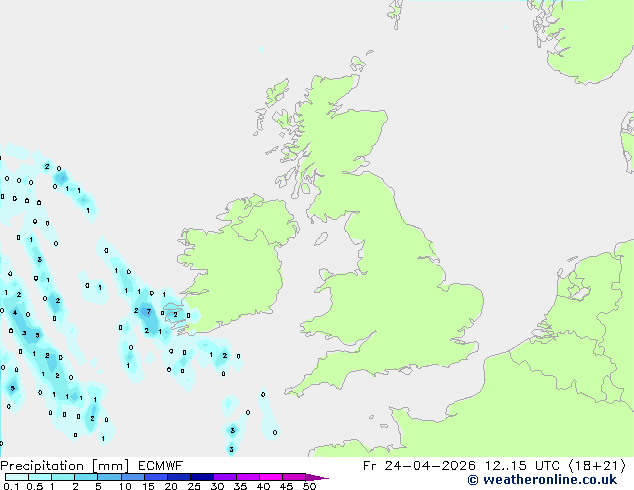
Task: Pick the purple 30 mm legend swatch
Action: tap(225, 477)
